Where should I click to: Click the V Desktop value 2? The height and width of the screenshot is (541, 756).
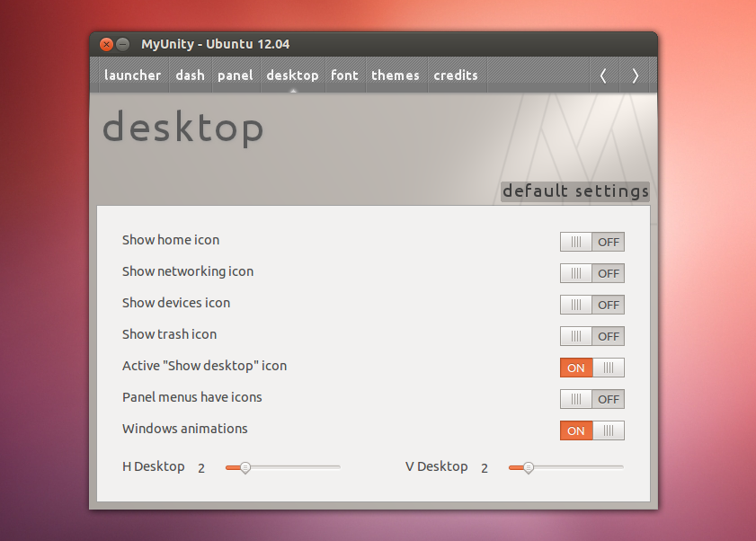[x=484, y=468]
